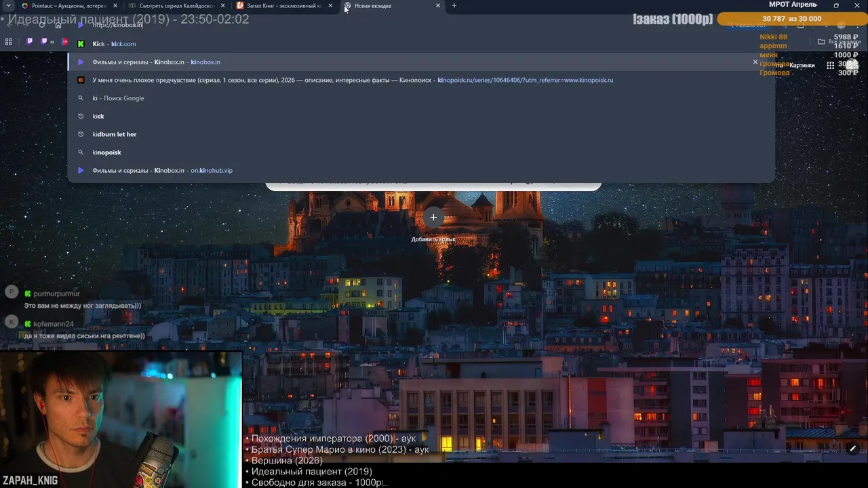868x488 pixels.
Task: Go to the home page icon
Action: click(x=58, y=24)
